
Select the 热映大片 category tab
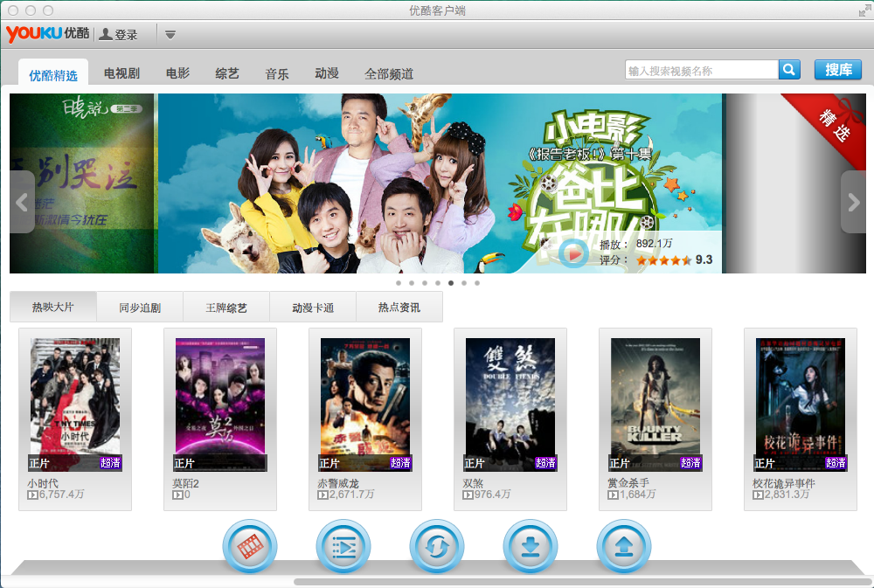coord(53,307)
